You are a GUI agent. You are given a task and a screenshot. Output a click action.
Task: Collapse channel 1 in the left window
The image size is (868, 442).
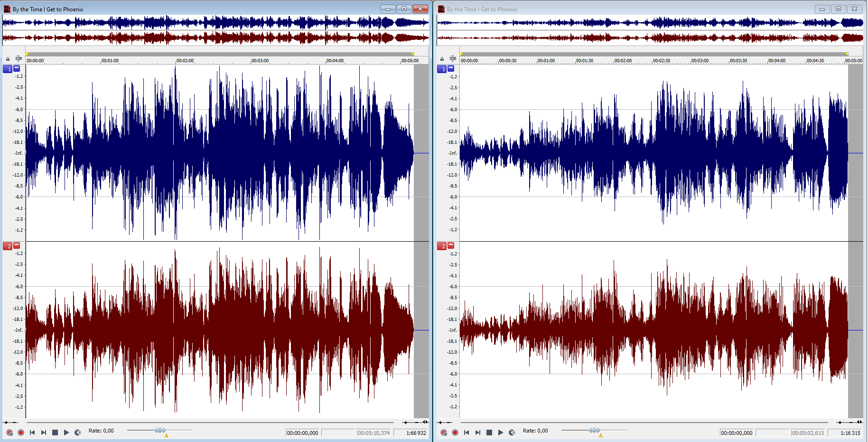click(17, 68)
